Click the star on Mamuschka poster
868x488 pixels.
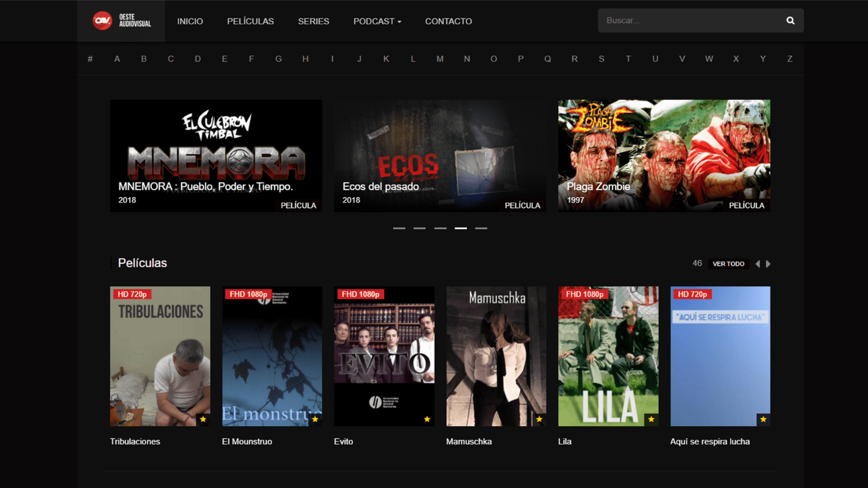539,419
